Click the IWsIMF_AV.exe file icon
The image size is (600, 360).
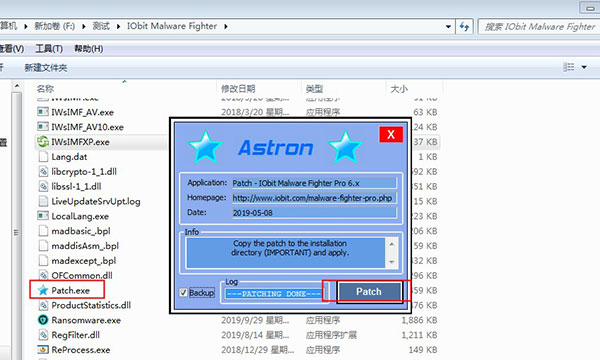[x=43, y=112]
